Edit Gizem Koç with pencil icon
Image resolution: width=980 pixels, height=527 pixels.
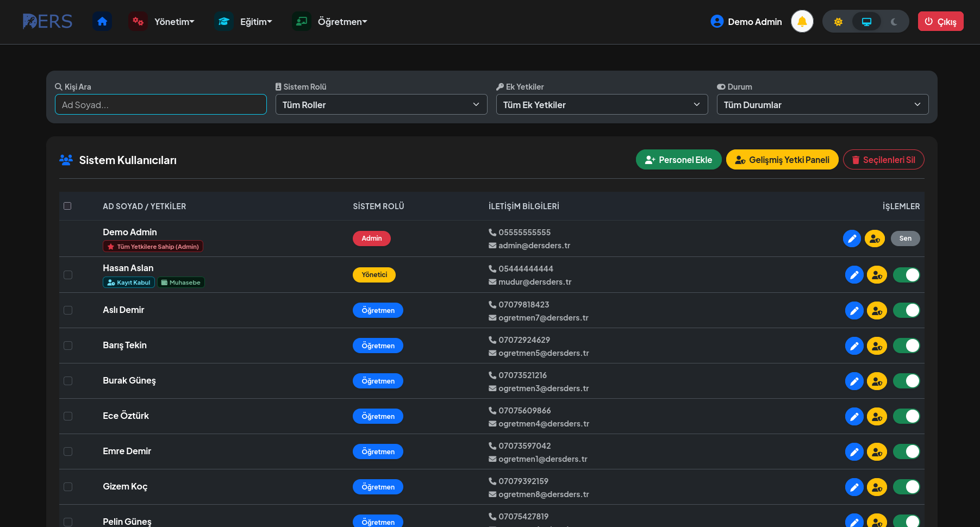854,487
